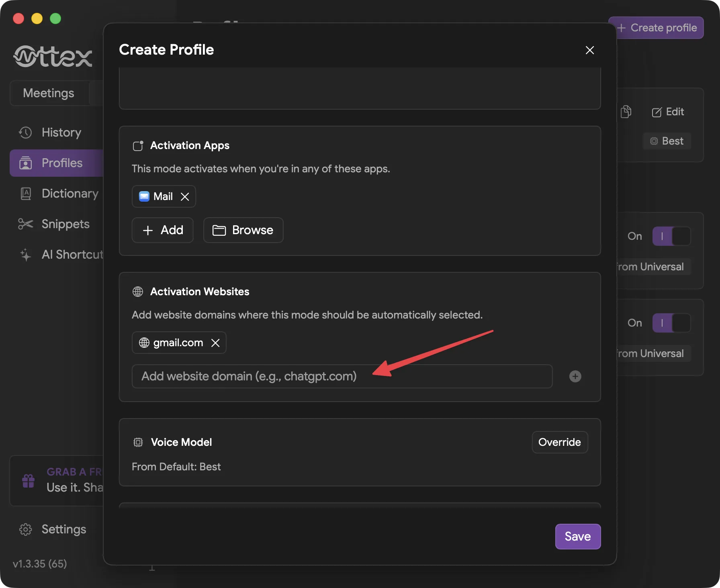Remove the Mail app chip
This screenshot has height=588, width=720.
(185, 196)
